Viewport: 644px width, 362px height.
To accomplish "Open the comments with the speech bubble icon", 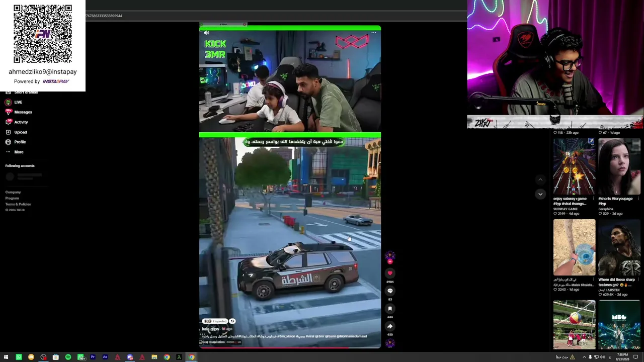I will (x=390, y=291).
